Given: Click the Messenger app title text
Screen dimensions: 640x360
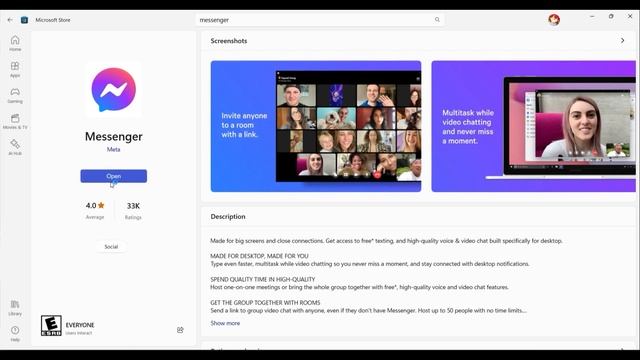Looking at the screenshot, I should click(x=113, y=136).
